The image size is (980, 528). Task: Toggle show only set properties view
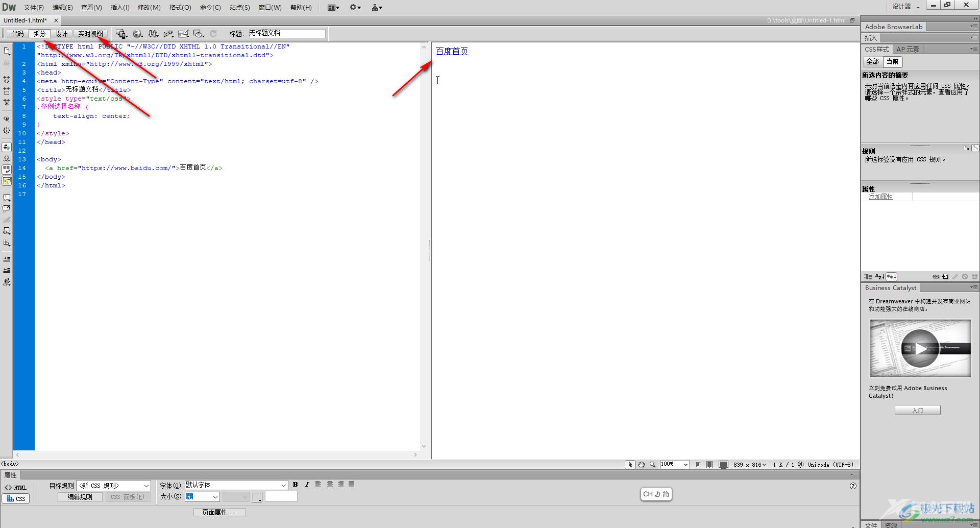click(x=891, y=277)
